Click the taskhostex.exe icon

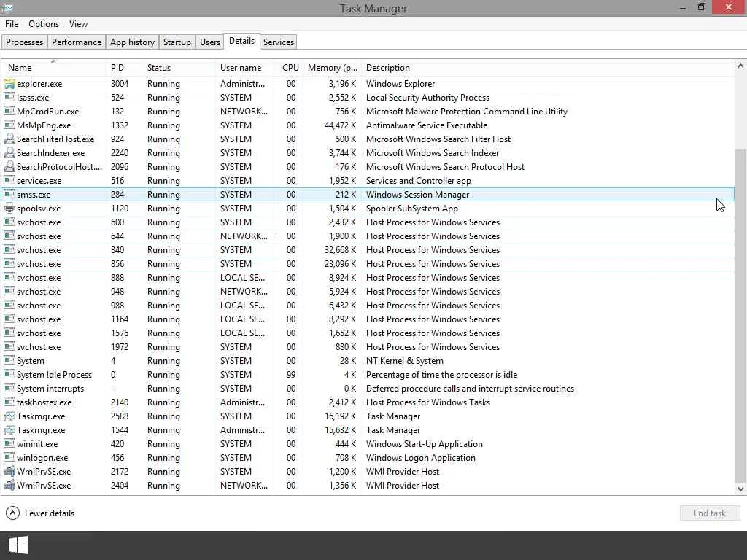click(9, 402)
